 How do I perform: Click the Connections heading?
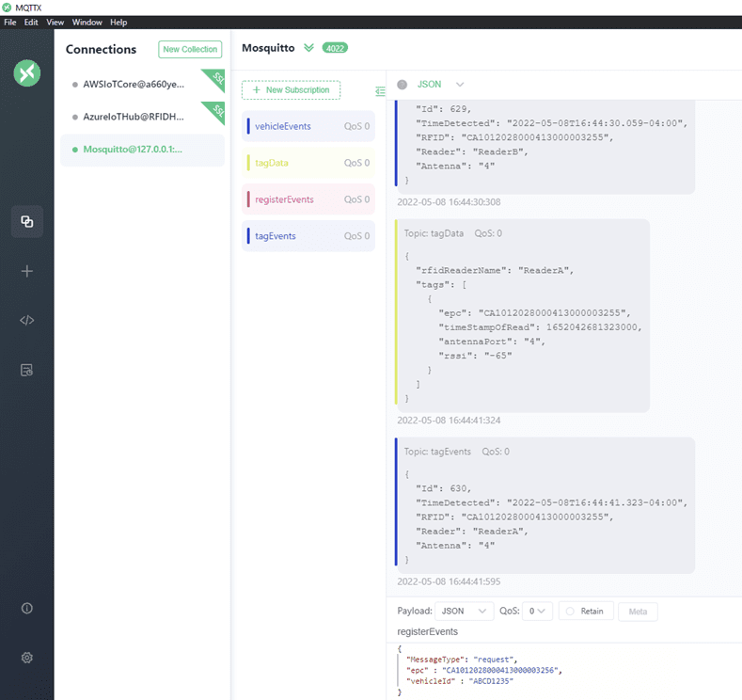click(x=101, y=49)
